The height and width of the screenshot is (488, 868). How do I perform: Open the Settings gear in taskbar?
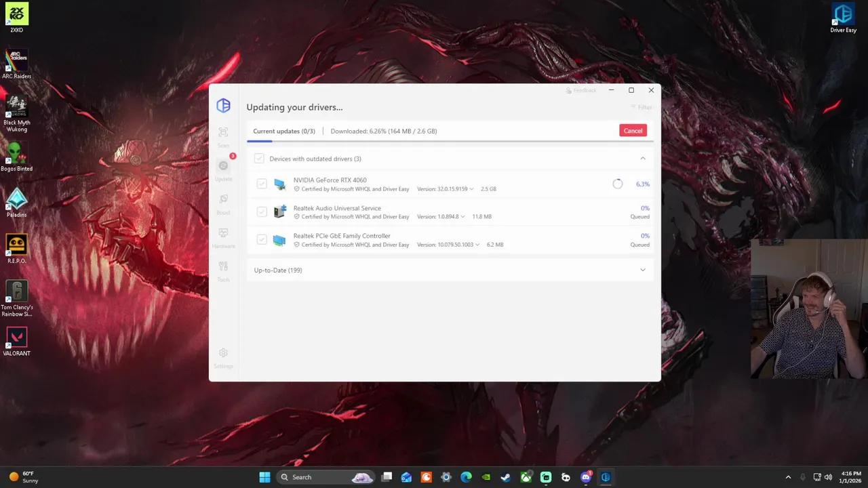[x=446, y=477]
